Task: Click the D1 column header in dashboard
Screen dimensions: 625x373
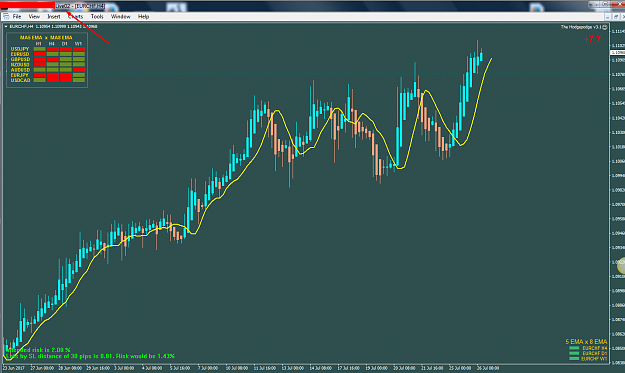Action: tap(65, 43)
